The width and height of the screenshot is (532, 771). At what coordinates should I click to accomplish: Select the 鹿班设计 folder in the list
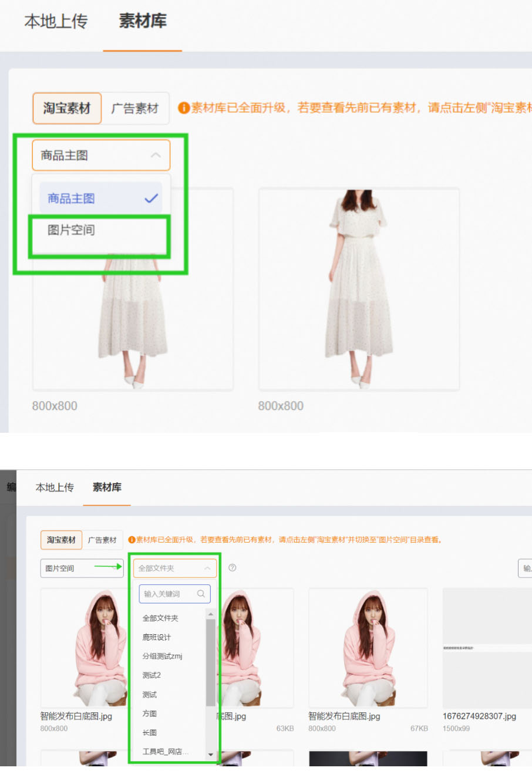coord(157,637)
